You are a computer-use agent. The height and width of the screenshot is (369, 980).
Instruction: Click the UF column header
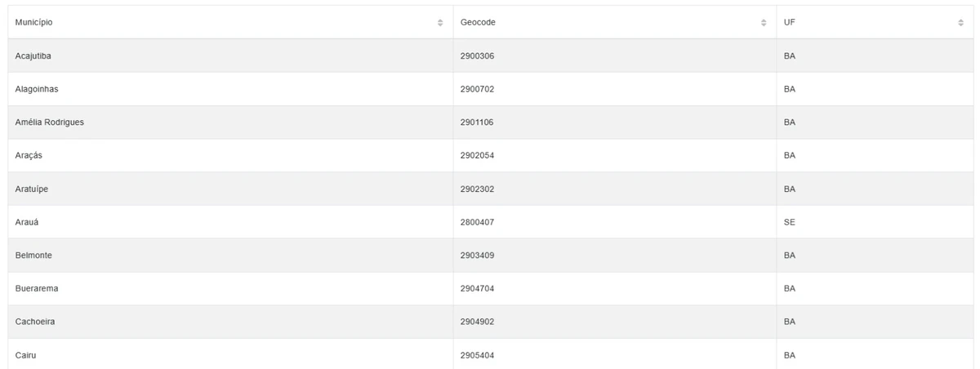tap(875, 22)
